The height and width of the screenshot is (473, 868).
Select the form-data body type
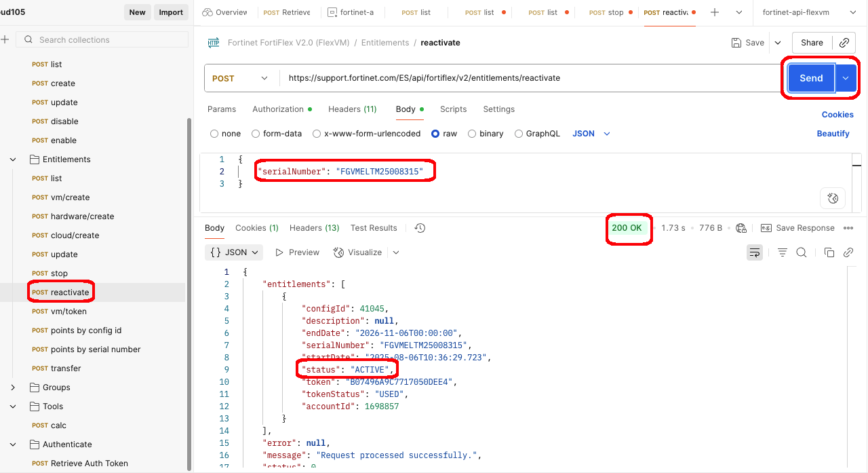[256, 134]
